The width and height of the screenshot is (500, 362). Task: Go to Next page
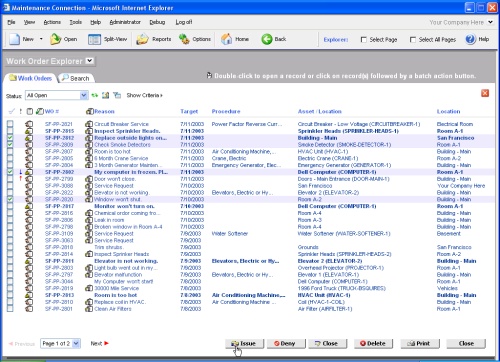100,343
